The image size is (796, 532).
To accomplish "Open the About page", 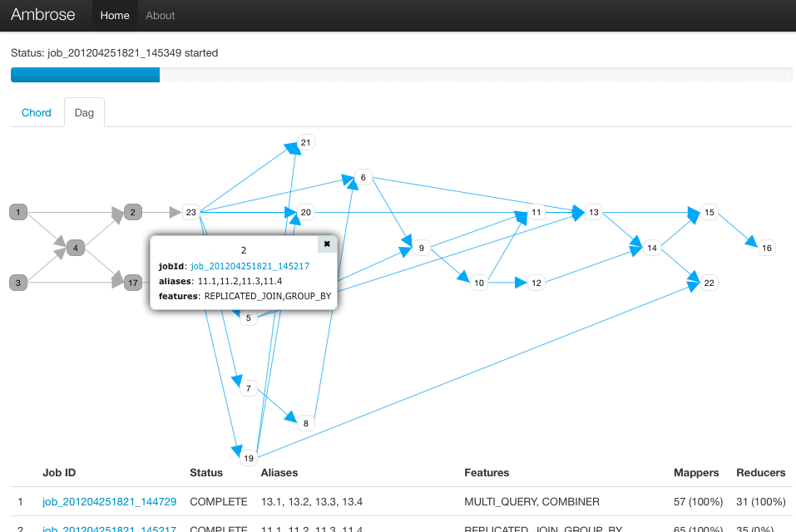I will click(x=160, y=15).
